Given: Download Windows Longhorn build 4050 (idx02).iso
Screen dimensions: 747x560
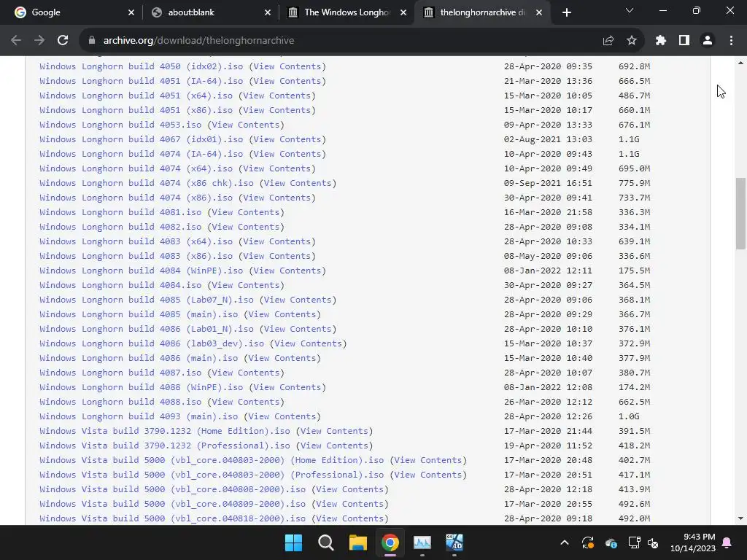Looking at the screenshot, I should click(x=141, y=66).
